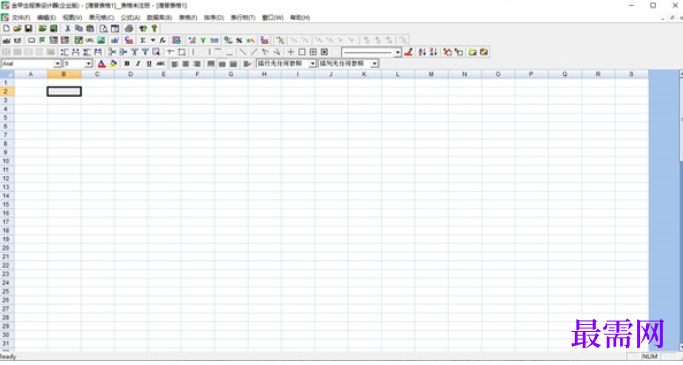
Task: Open the 公式(A) menu
Action: [x=130, y=18]
